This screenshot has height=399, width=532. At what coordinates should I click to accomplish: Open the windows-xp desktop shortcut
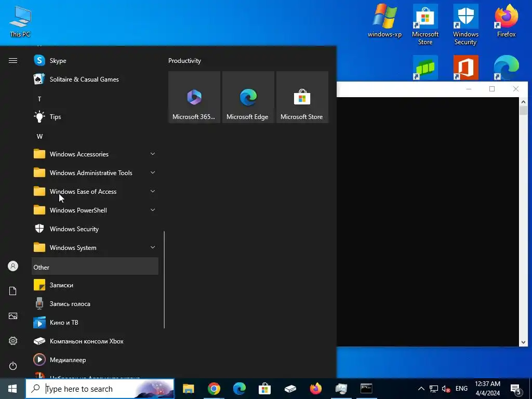pyautogui.click(x=385, y=21)
